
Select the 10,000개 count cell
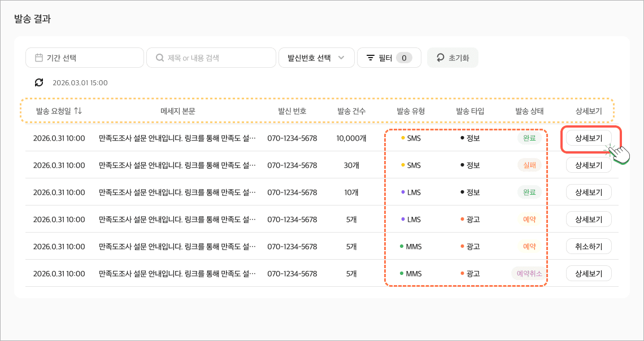click(351, 138)
